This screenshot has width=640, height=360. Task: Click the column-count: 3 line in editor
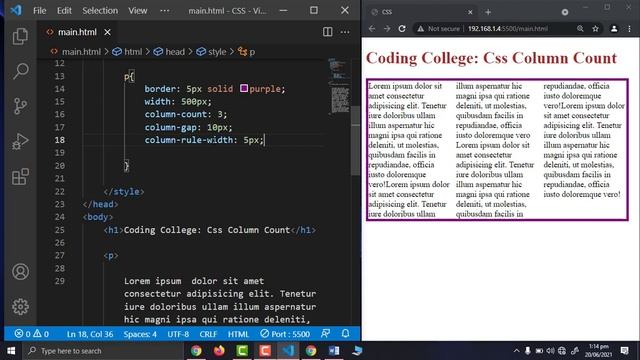click(x=186, y=114)
